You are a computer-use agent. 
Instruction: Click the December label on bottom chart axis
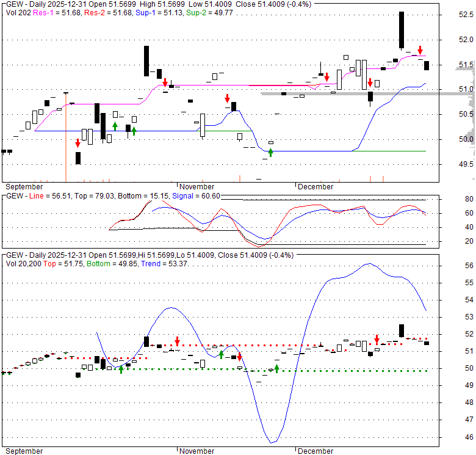315,451
